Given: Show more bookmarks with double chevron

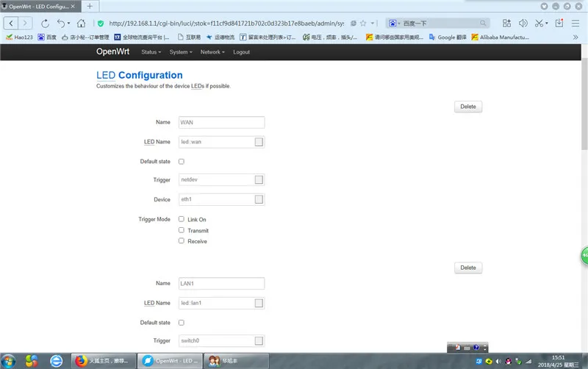Looking at the screenshot, I should [576, 37].
